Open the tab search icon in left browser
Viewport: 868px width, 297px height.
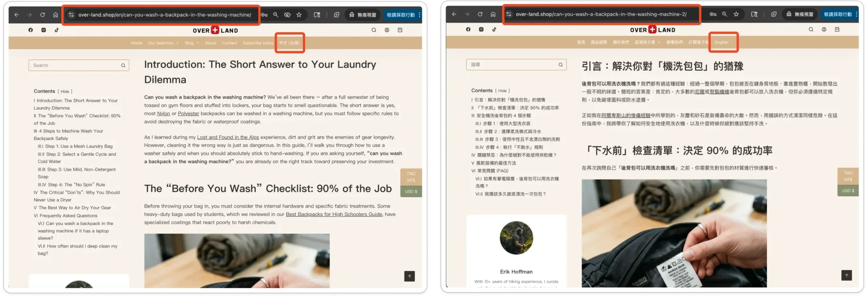pos(317,15)
